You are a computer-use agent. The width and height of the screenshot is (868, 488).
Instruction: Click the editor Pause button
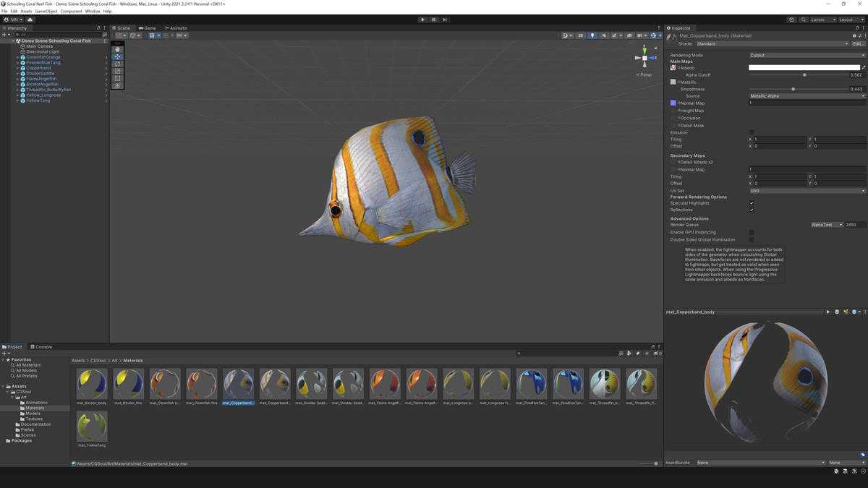(x=433, y=20)
